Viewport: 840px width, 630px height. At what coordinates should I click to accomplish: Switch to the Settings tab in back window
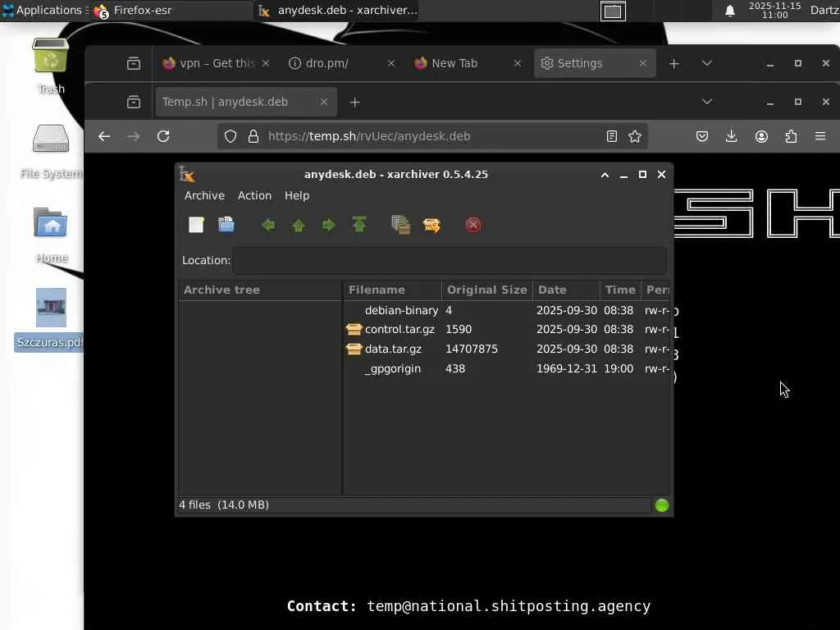pyautogui.click(x=595, y=63)
